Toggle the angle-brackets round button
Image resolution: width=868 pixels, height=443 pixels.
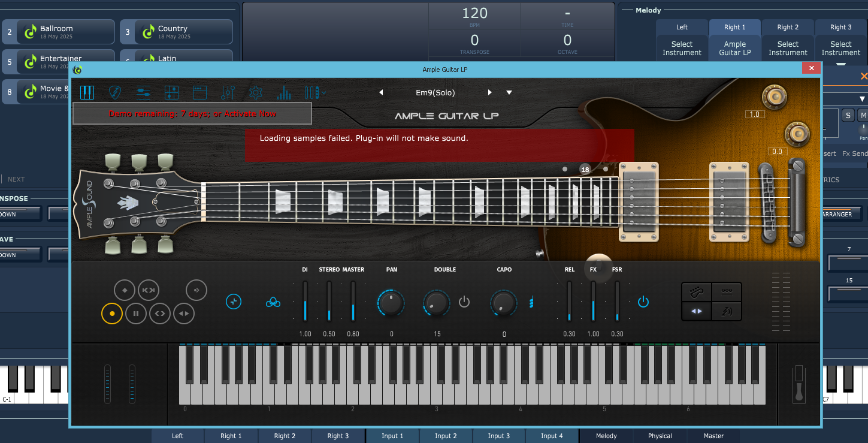160,313
